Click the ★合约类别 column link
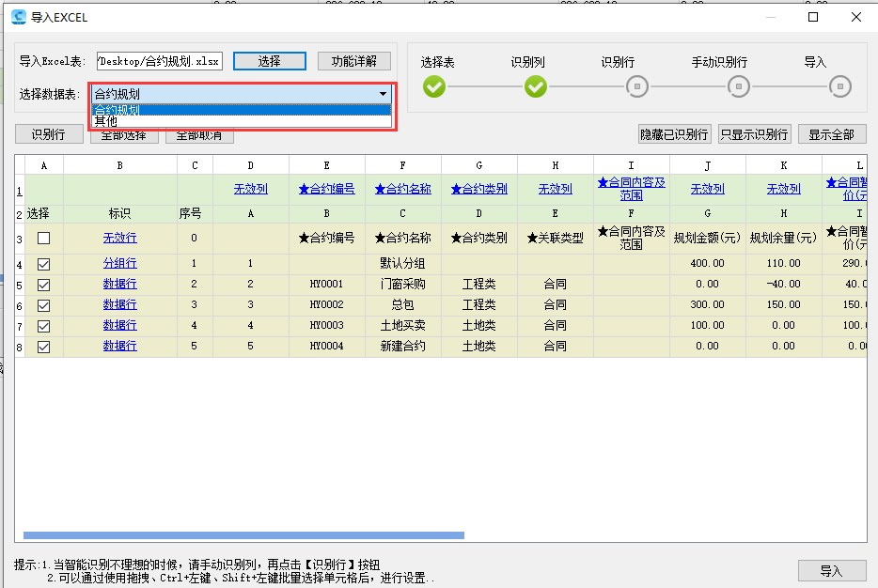 click(x=479, y=189)
